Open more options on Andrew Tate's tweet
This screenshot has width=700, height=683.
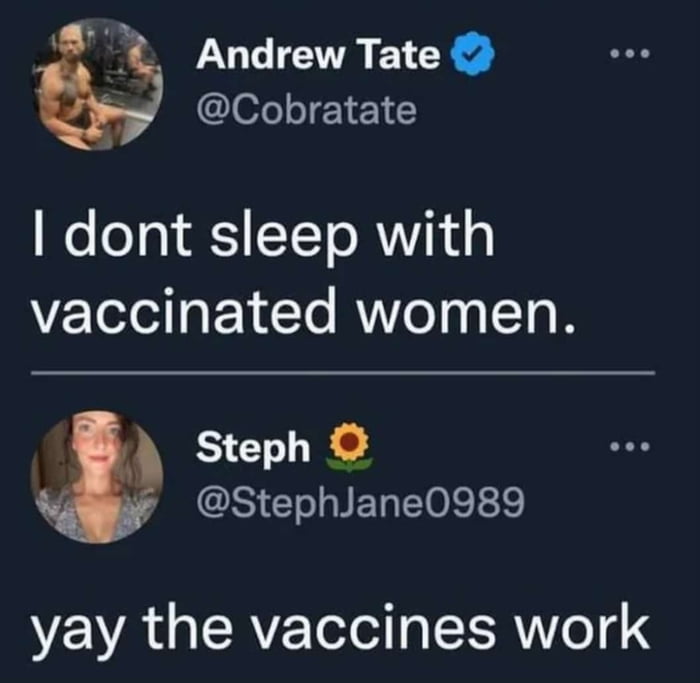click(631, 54)
